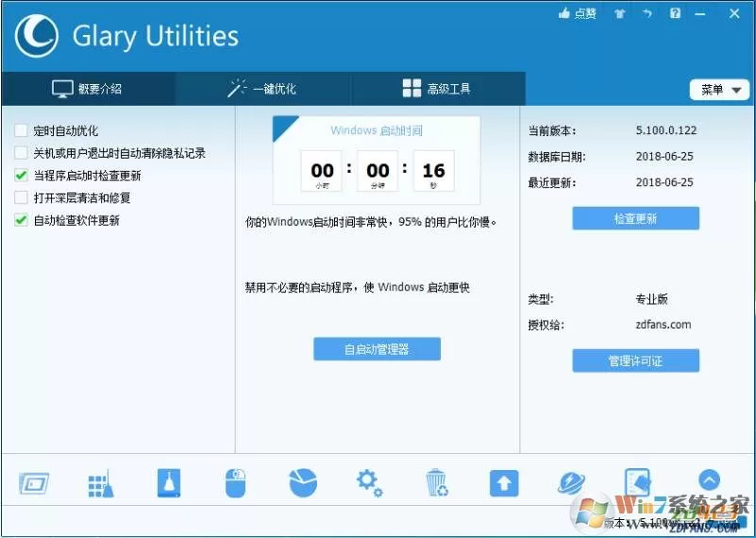Open the recycle bin uninstaller icon
The height and width of the screenshot is (538, 756).
click(x=437, y=482)
